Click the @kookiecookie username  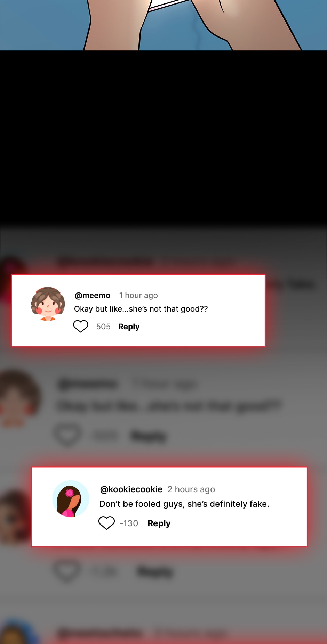coord(131,489)
